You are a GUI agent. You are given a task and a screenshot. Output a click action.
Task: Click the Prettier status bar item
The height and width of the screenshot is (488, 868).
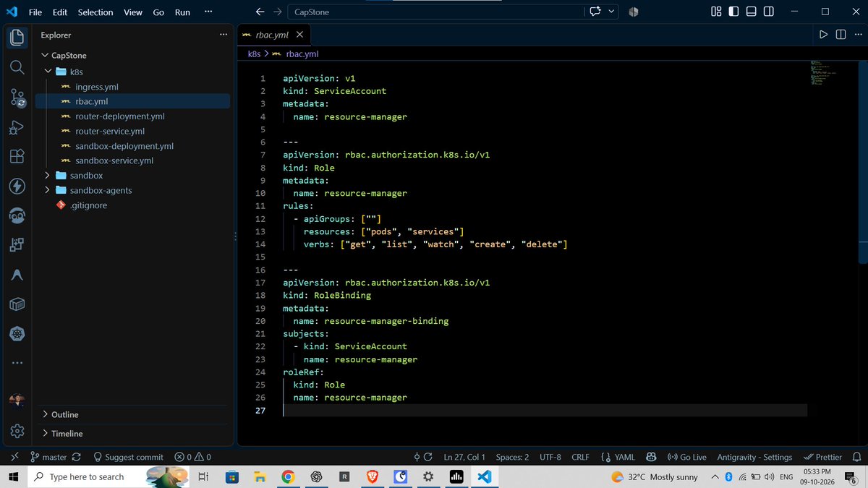point(823,457)
